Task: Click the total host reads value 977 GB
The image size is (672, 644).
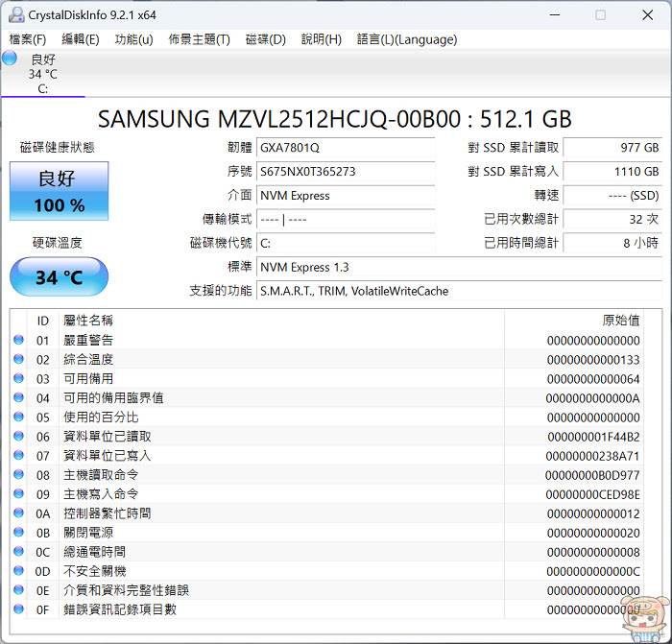Action: 612,148
